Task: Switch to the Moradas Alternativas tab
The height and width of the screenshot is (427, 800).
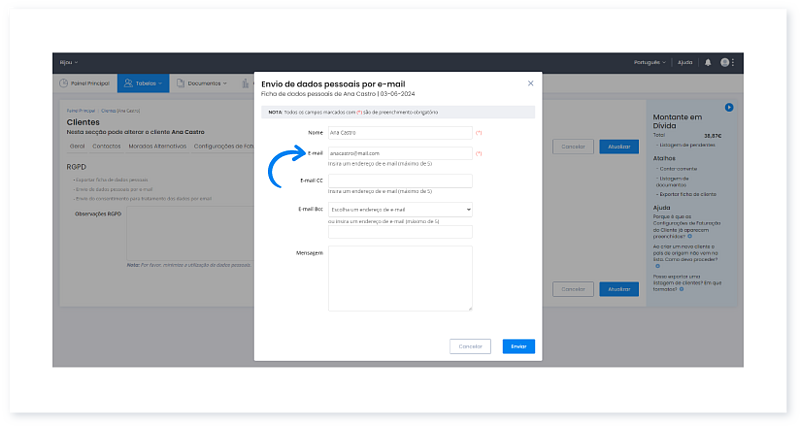Action: [x=157, y=147]
